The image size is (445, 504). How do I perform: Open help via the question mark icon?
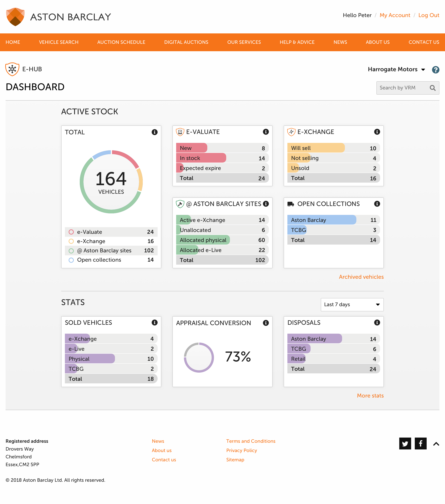(x=436, y=70)
